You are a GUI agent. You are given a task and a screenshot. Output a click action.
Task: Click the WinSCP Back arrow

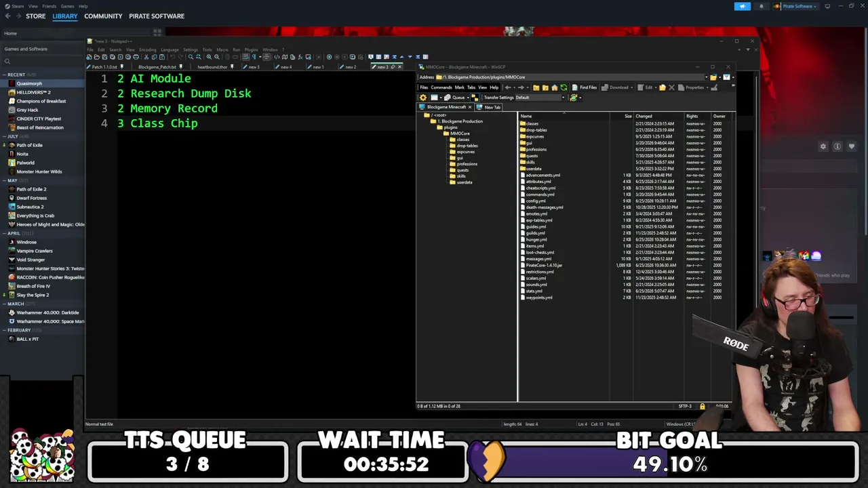click(508, 87)
